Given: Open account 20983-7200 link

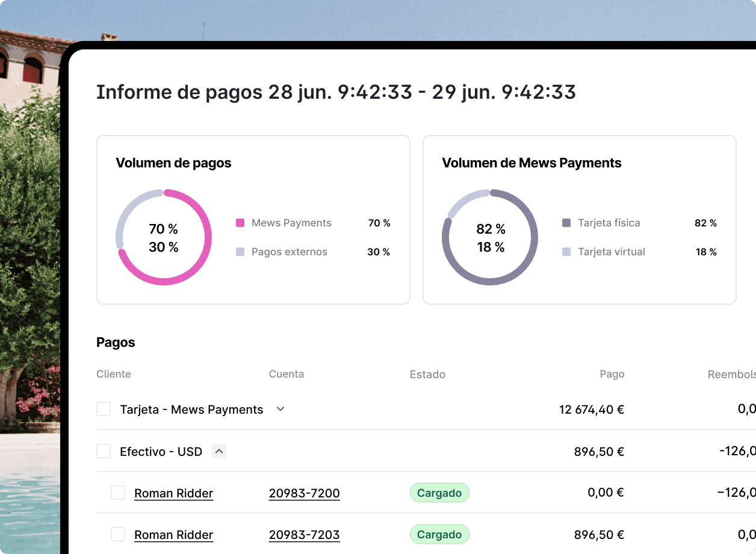Looking at the screenshot, I should point(304,493).
